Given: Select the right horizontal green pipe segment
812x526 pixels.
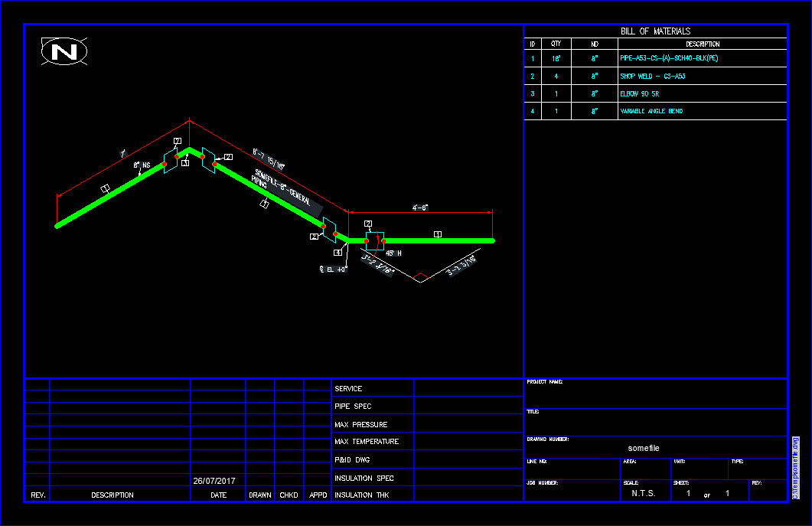Looking at the screenshot, I should [x=439, y=241].
